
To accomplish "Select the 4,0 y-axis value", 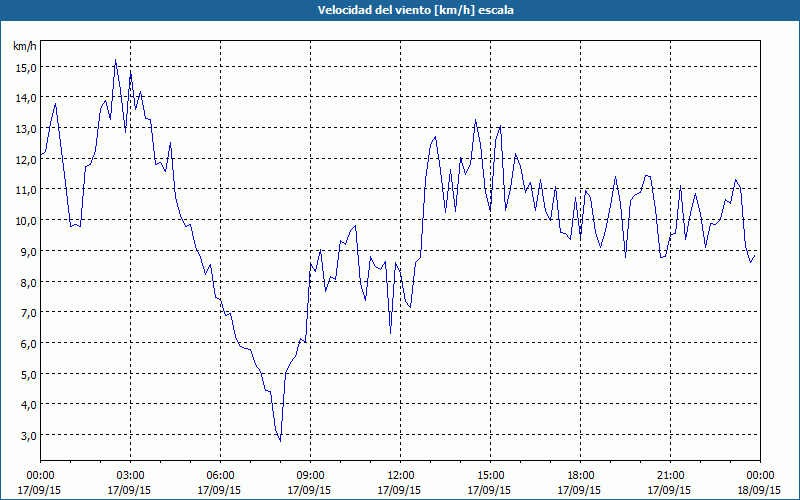I will point(28,405).
